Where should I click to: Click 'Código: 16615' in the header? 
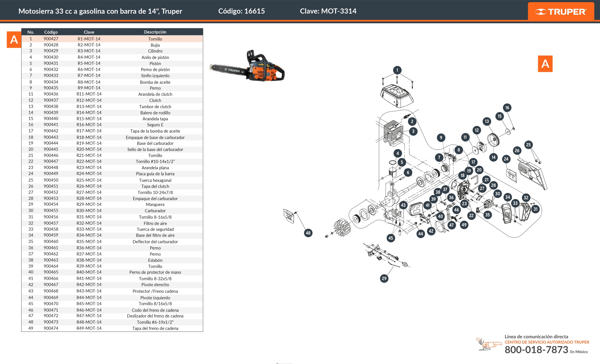pyautogui.click(x=241, y=11)
